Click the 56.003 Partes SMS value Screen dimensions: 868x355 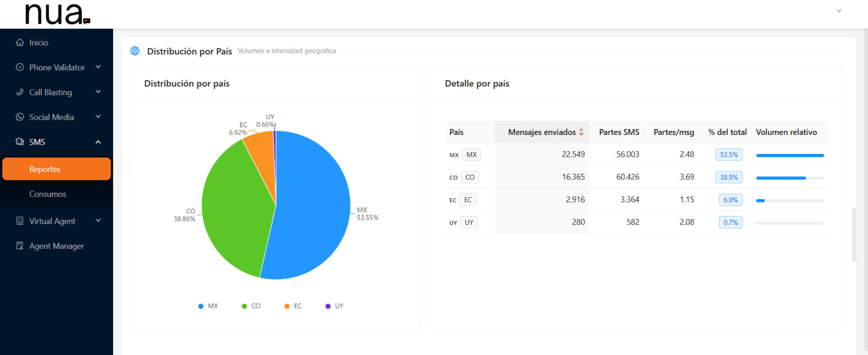[628, 154]
